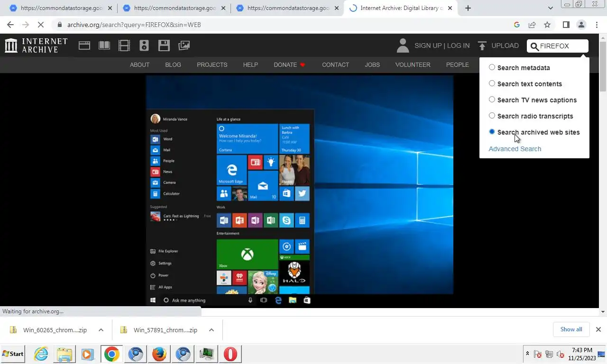Open the Video film strip icon
607x364 pixels.
(x=124, y=45)
